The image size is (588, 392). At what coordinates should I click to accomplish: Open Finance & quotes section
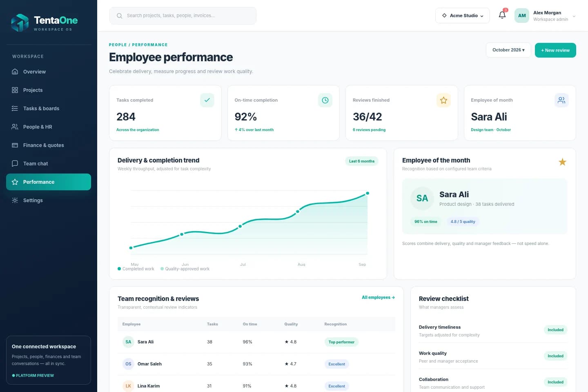tap(49, 145)
